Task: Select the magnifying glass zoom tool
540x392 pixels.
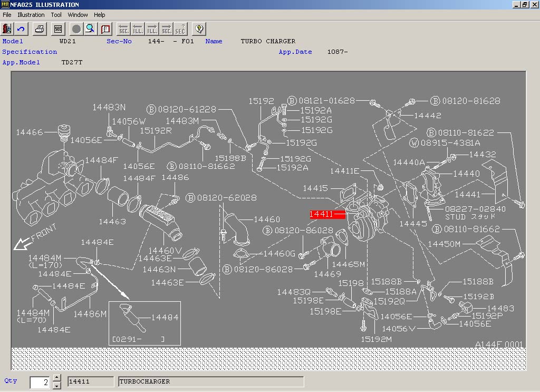Action: 90,28
